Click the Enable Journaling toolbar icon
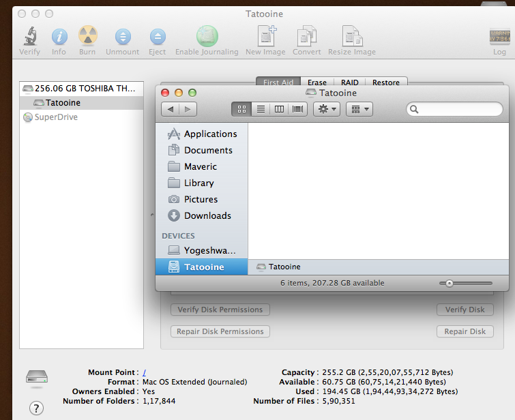Viewport: 515px width, 420px height. coord(207,36)
